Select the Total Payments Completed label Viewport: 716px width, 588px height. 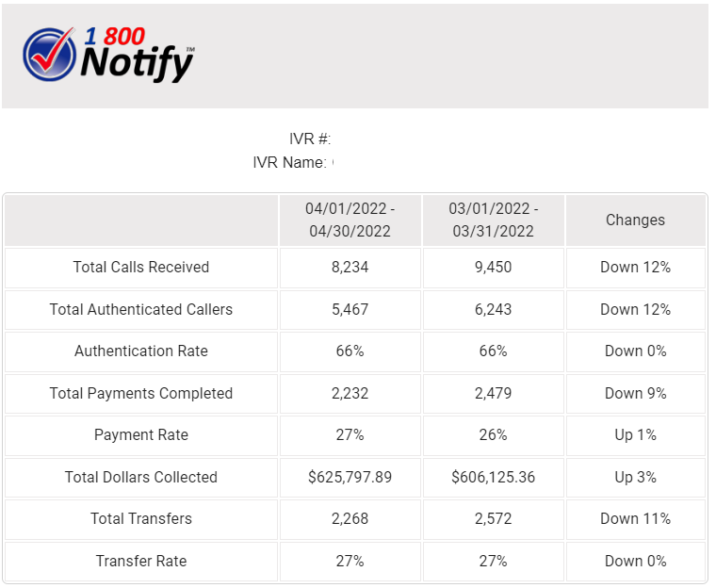pyautogui.click(x=141, y=393)
